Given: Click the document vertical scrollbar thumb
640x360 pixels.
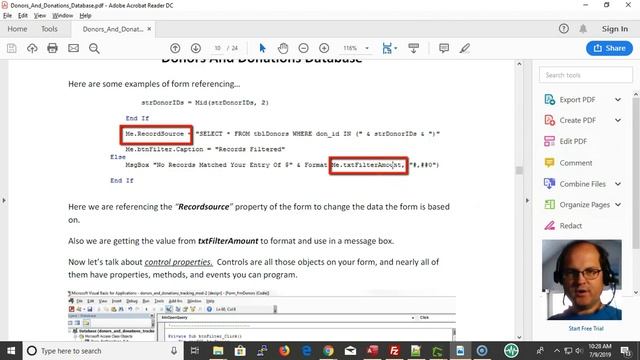Looking at the screenshot, I should pyautogui.click(x=519, y=170).
